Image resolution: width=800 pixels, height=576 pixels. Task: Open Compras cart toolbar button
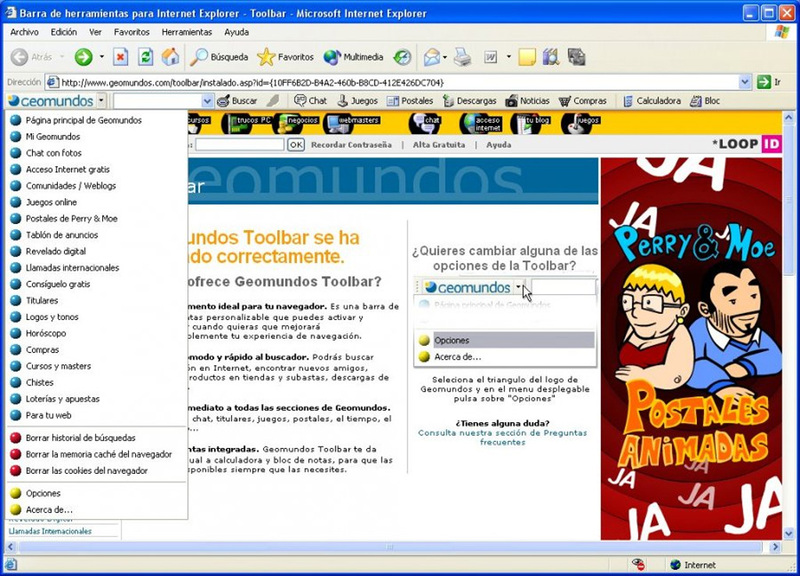(582, 101)
